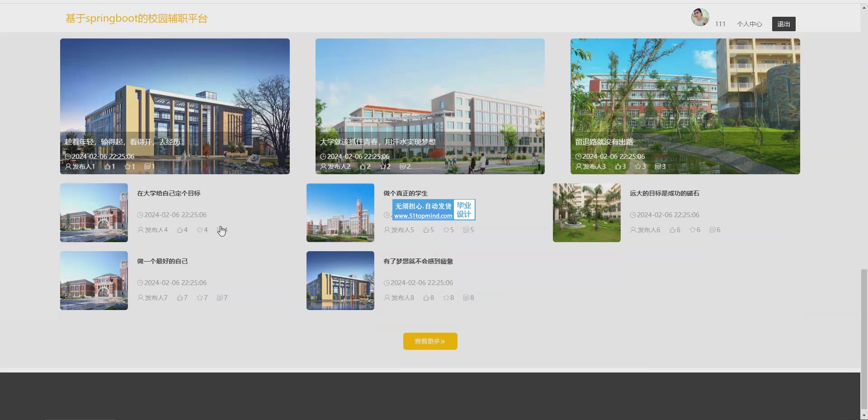This screenshot has height=420, width=868.
Task: Click star icon on 发布人1 card
Action: [127, 167]
